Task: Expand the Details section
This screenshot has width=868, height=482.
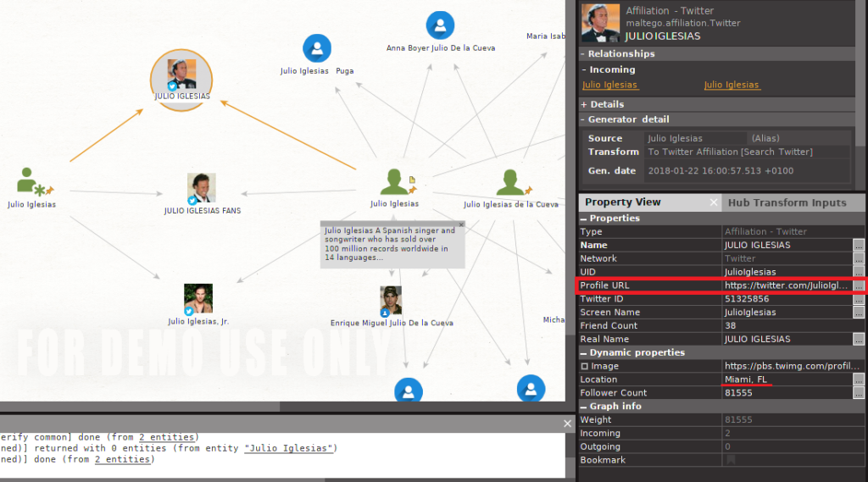Action: coord(583,104)
